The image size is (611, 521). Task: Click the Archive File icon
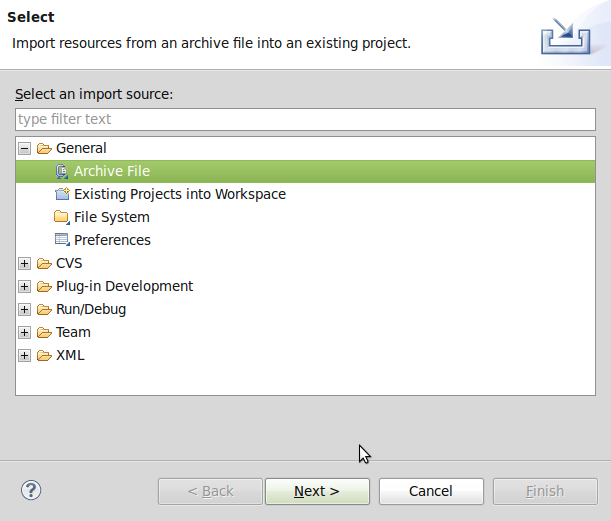pyautogui.click(x=62, y=171)
